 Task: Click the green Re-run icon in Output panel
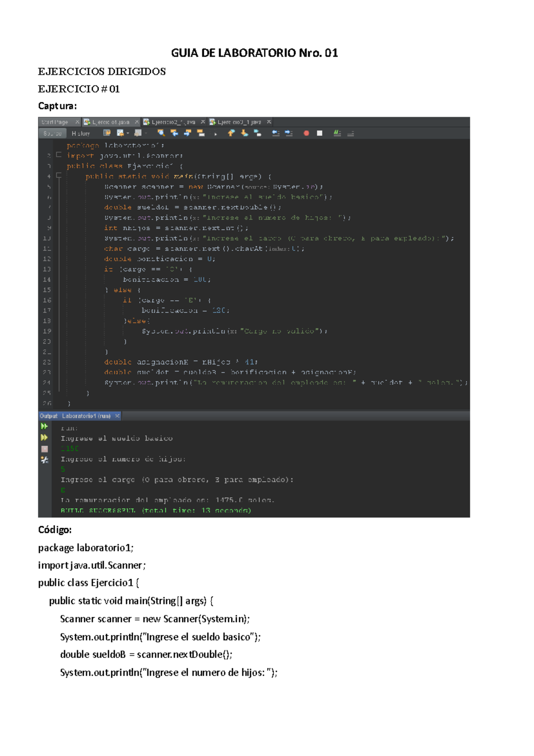[44, 427]
